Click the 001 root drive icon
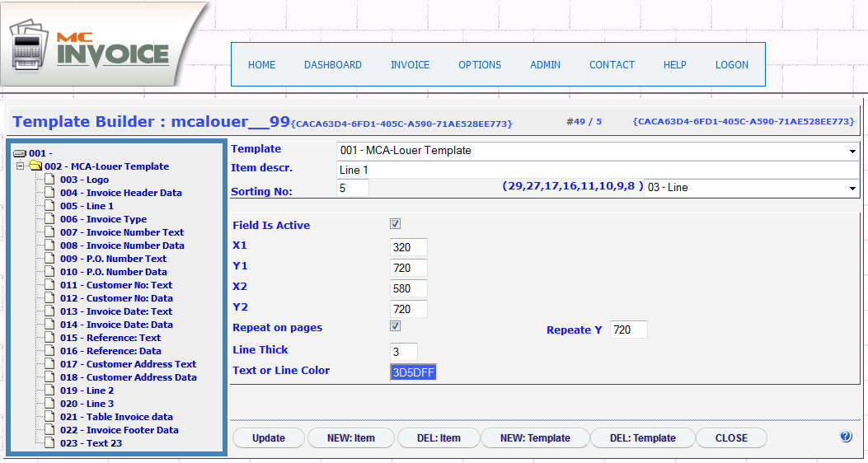The height and width of the screenshot is (463, 868). coord(20,154)
